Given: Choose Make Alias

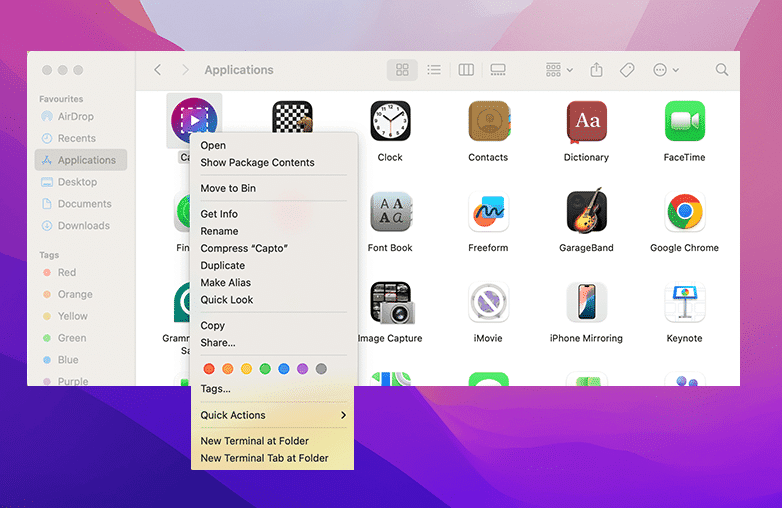Looking at the screenshot, I should 273,283.
